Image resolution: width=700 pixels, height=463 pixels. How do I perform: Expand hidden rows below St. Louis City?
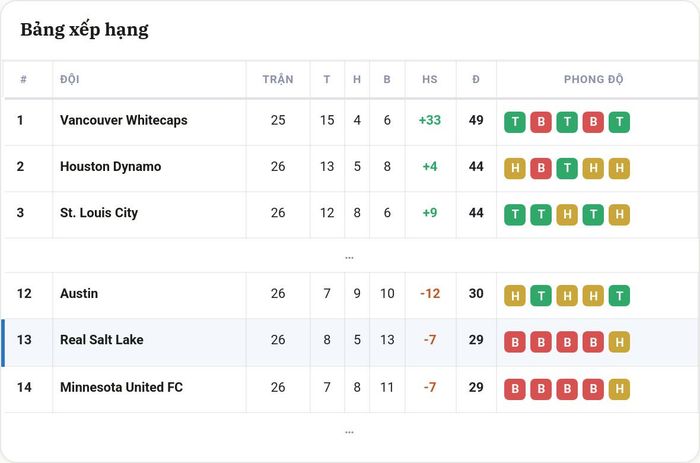(x=350, y=258)
